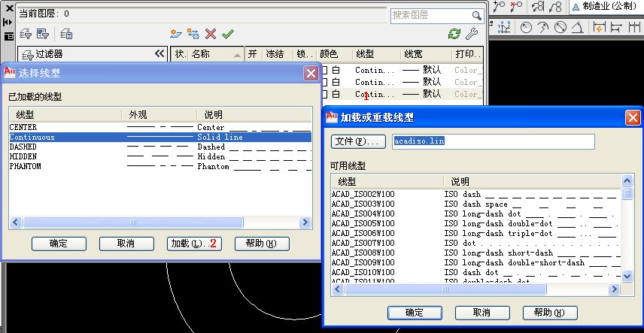This screenshot has width=644, height=333.
Task: Open layer settings wrench icon
Action: (472, 34)
